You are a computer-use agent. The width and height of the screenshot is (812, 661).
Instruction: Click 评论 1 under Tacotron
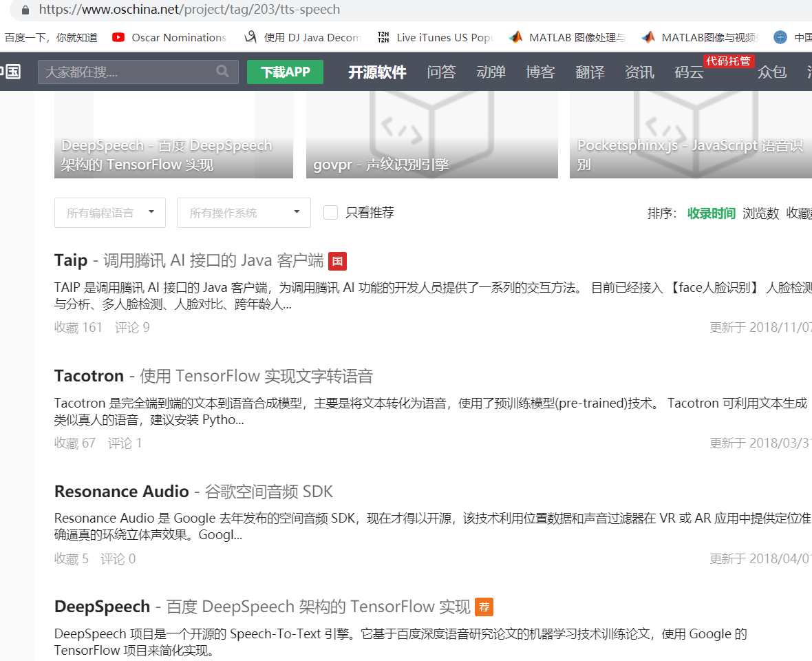[125, 443]
